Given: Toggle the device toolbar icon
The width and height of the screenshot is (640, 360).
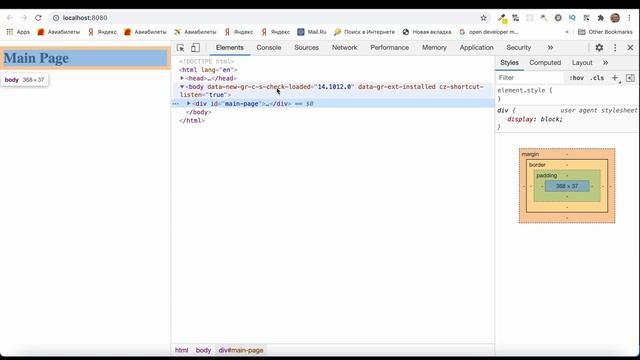Looking at the screenshot, I should [x=196, y=48].
